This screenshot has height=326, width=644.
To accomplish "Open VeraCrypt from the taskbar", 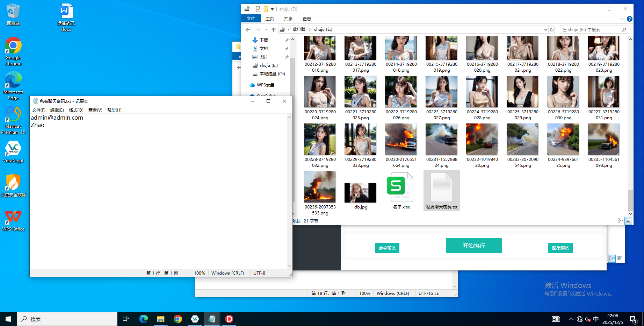I will [x=195, y=319].
